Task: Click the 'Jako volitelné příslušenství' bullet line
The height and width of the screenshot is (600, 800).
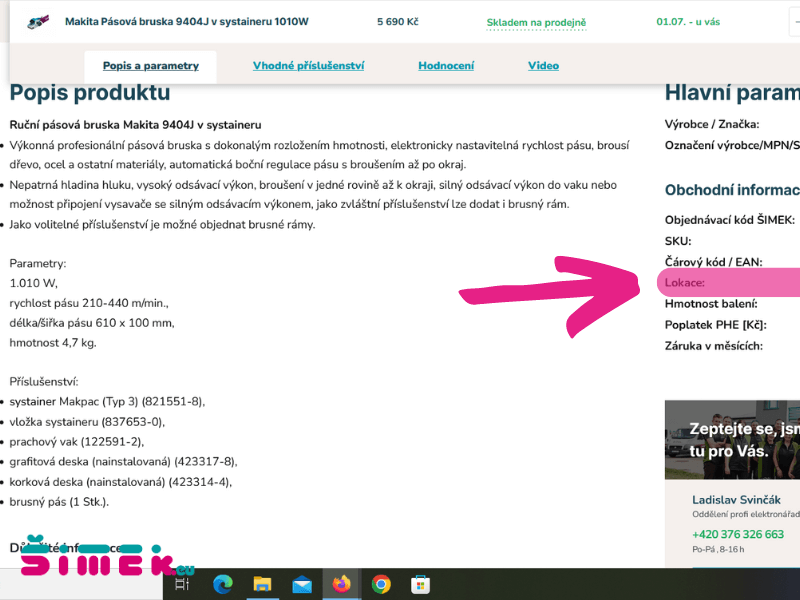Action: pos(162,224)
